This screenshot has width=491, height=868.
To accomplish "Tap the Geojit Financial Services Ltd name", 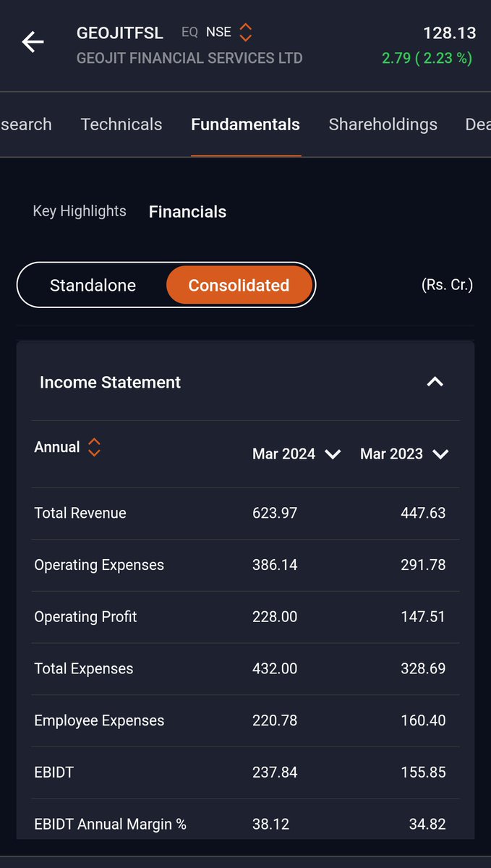I will [189, 58].
